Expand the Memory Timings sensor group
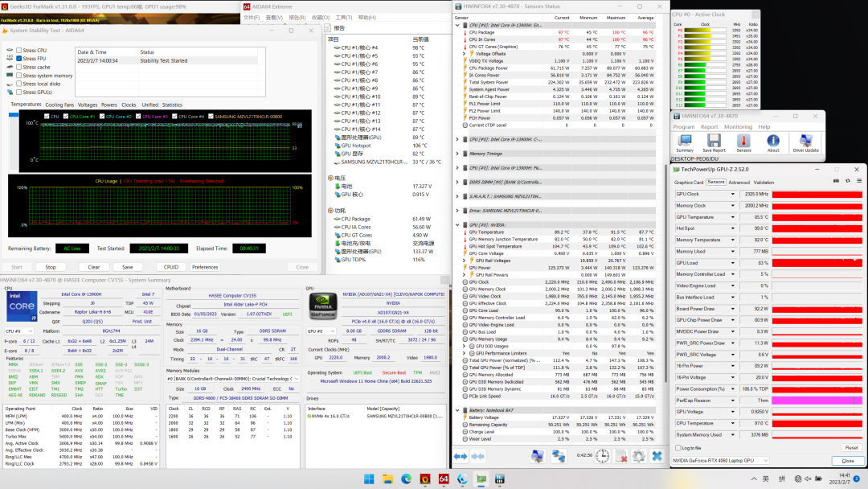Image resolution: width=868 pixels, height=489 pixels. [x=458, y=153]
